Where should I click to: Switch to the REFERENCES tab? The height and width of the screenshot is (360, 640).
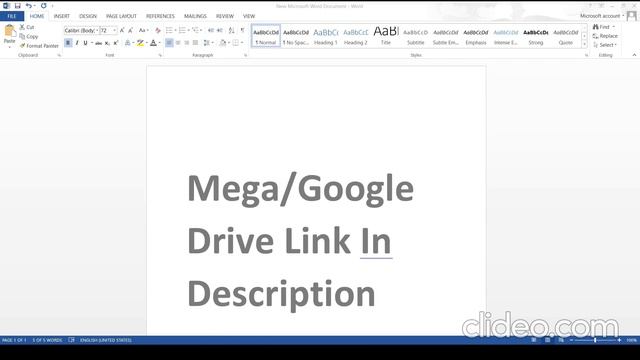(160, 16)
